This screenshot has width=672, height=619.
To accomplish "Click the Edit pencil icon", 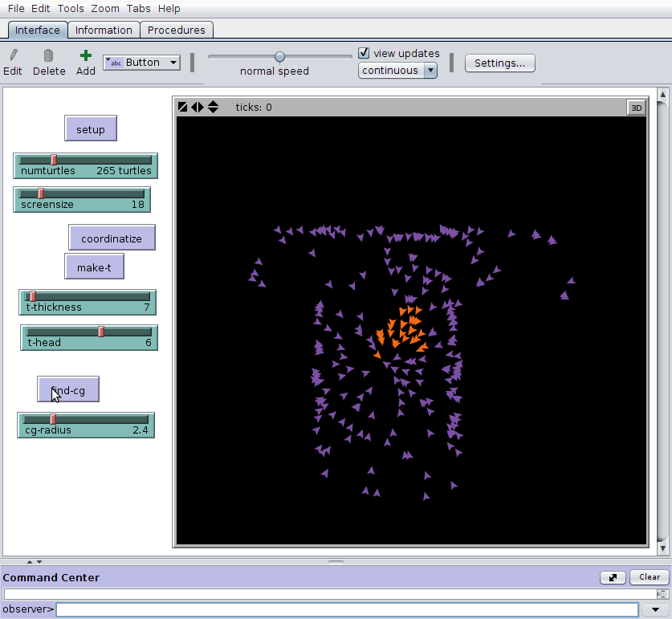I will (x=14, y=55).
